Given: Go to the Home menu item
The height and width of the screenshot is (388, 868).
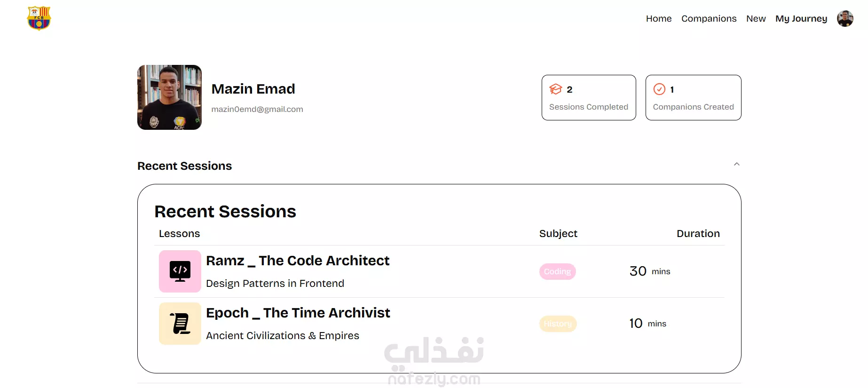Looking at the screenshot, I should click(x=658, y=19).
